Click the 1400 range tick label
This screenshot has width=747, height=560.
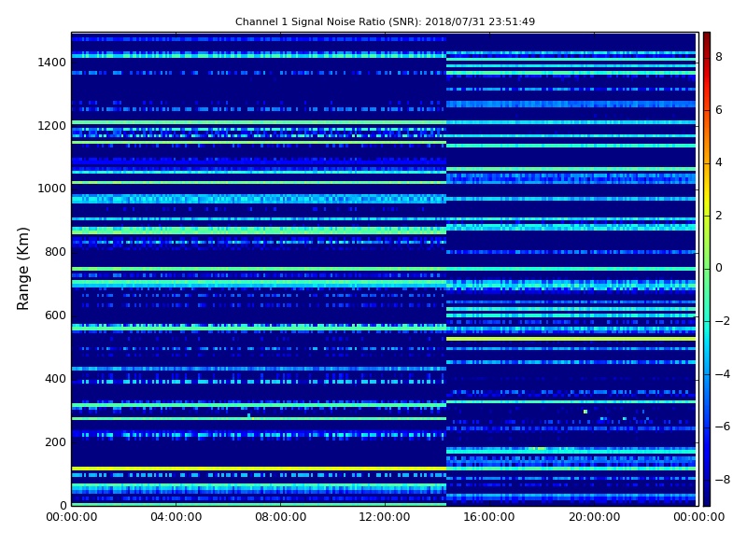[x=51, y=63]
